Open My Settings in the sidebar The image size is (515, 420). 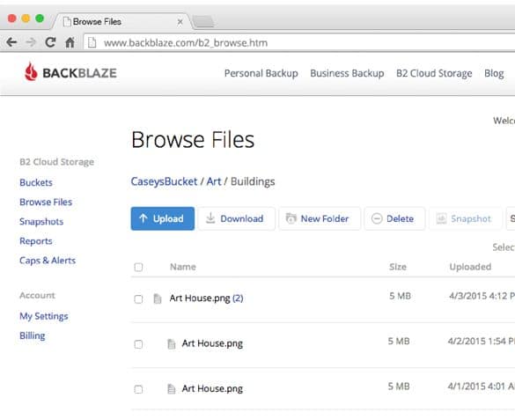(44, 316)
